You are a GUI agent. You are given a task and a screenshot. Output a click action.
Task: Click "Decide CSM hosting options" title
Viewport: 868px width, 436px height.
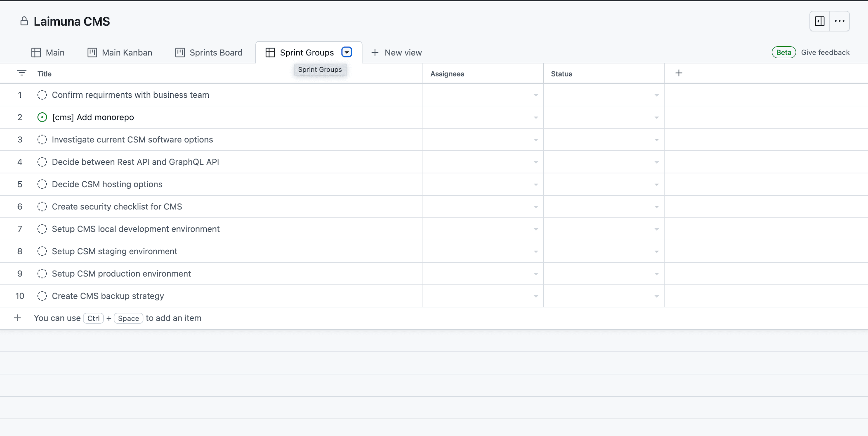[x=107, y=184]
